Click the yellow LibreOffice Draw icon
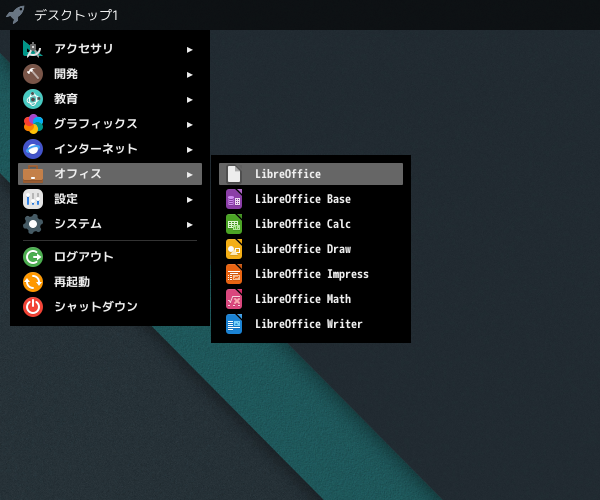Image resolution: width=600 pixels, height=500 pixels. click(x=234, y=249)
